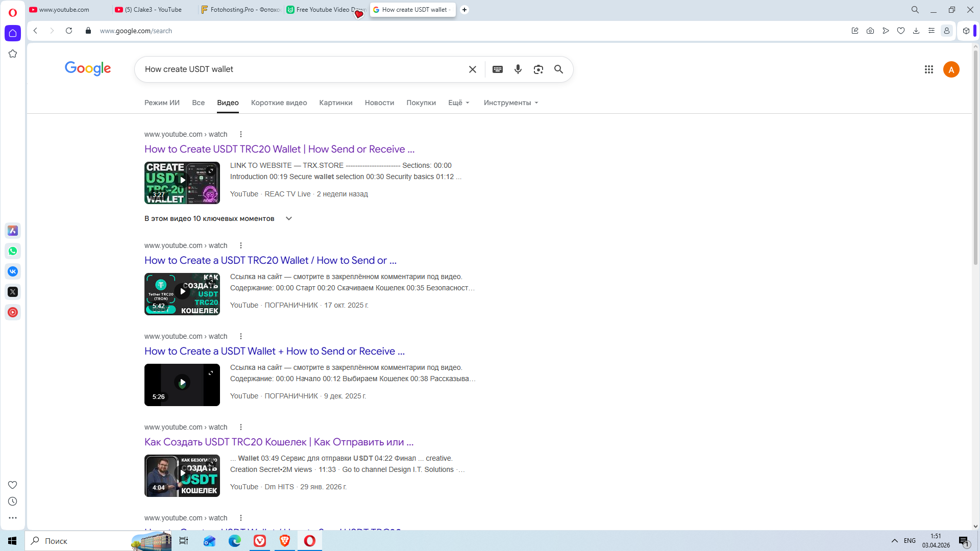
Task: Open VK messenger in the Opera sidebar
Action: 13,271
